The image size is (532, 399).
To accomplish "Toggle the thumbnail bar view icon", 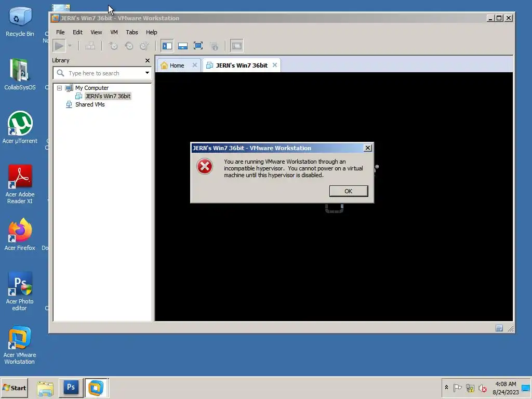I will tap(182, 46).
